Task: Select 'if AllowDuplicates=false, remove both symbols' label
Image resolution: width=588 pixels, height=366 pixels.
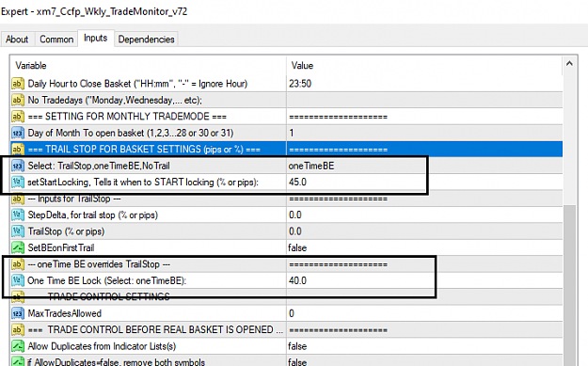Action: pyautogui.click(x=117, y=362)
